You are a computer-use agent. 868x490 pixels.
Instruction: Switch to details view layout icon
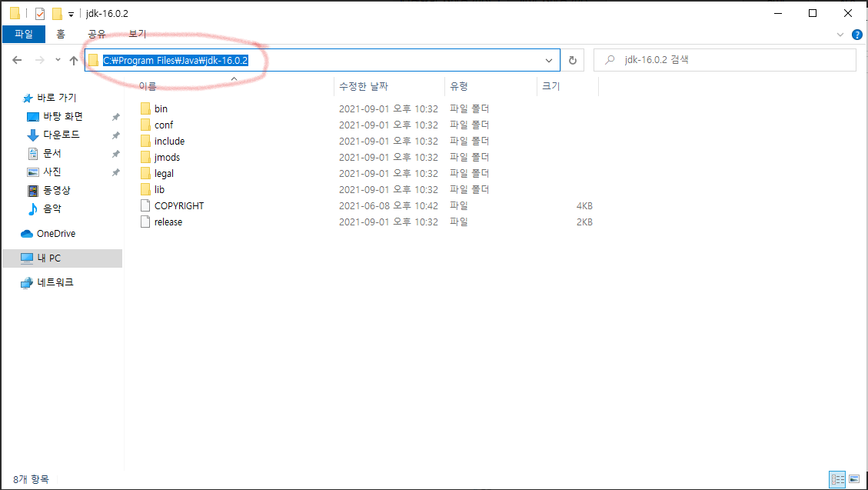click(837, 479)
